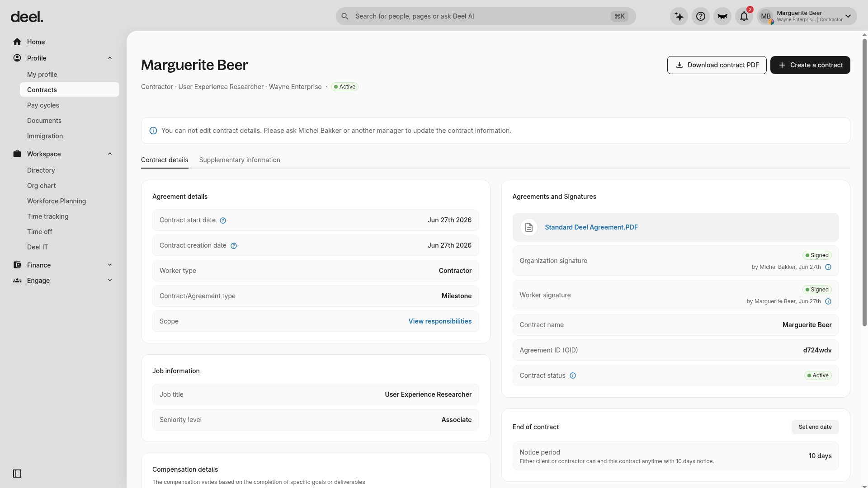Screen dimensions: 868x488
Task: Click Create a contract button
Action: click(810, 65)
